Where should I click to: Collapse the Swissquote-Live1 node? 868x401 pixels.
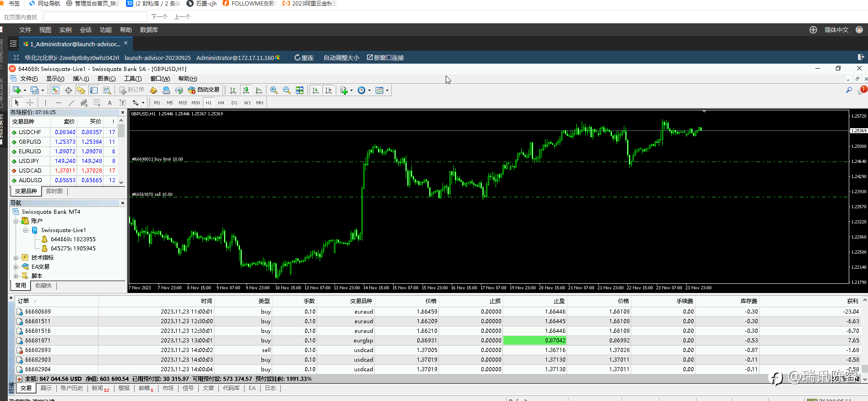pyautogui.click(x=26, y=230)
